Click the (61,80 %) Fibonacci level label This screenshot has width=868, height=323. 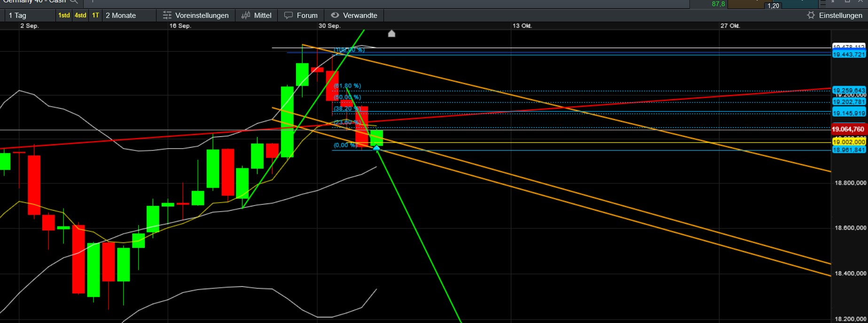[347, 86]
